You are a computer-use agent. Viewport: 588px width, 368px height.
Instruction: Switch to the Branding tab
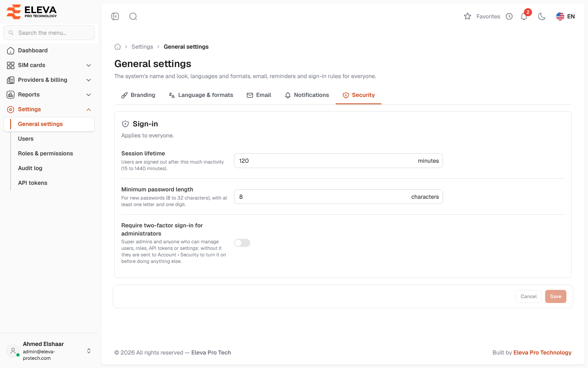pos(138,95)
